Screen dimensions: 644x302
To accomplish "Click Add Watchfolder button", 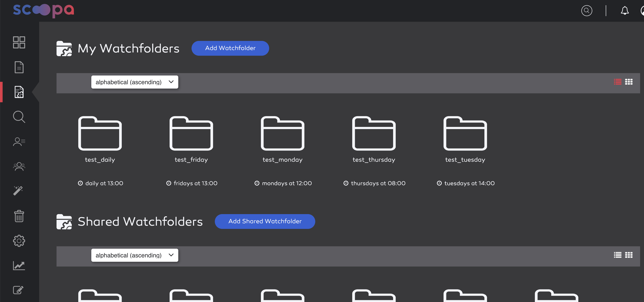I will tap(230, 48).
